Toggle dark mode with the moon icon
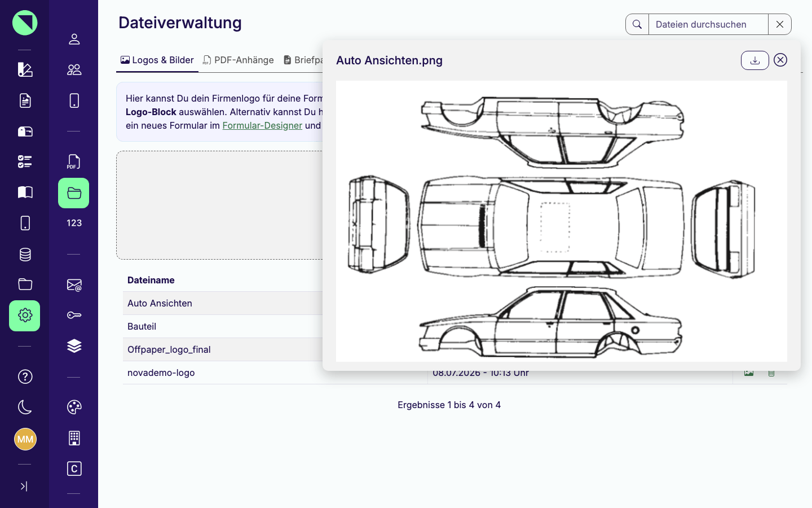The image size is (812, 508). [25, 407]
